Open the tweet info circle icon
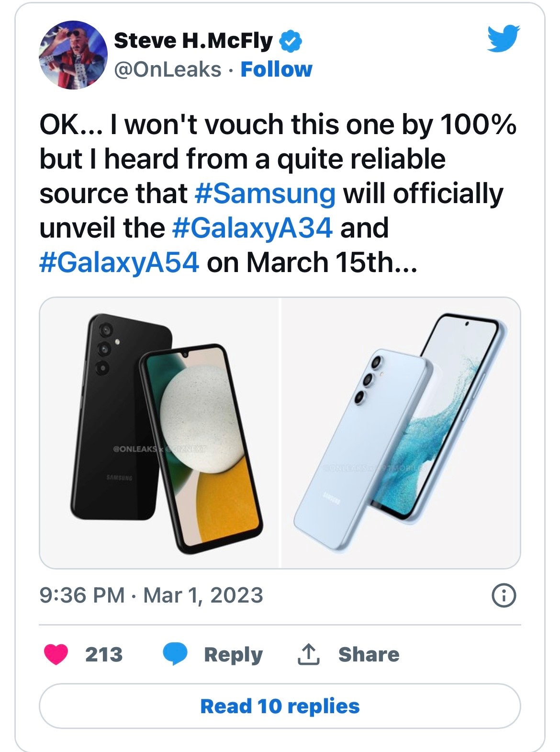 coord(504,596)
